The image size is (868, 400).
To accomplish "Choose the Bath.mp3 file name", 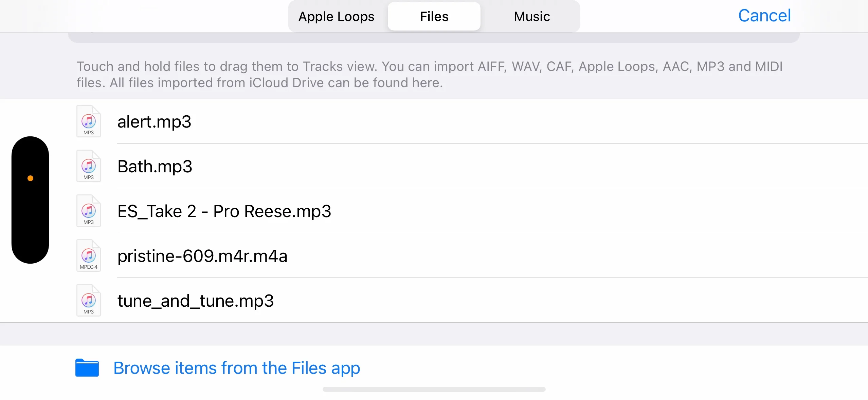I will coord(155,166).
